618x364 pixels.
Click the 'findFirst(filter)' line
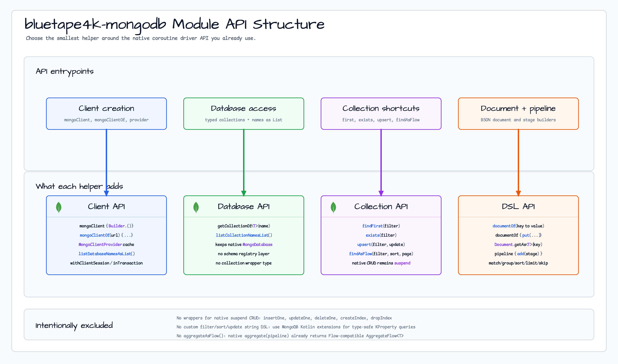point(381,226)
